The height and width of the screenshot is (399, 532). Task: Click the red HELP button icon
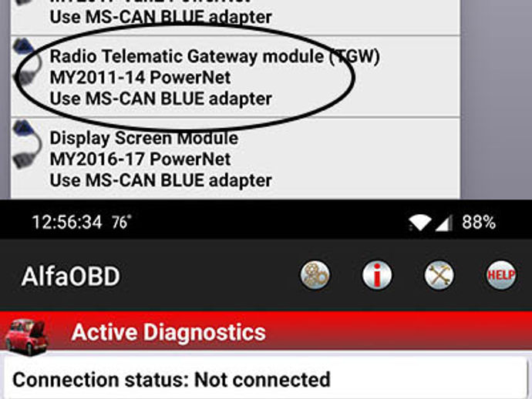[501, 275]
